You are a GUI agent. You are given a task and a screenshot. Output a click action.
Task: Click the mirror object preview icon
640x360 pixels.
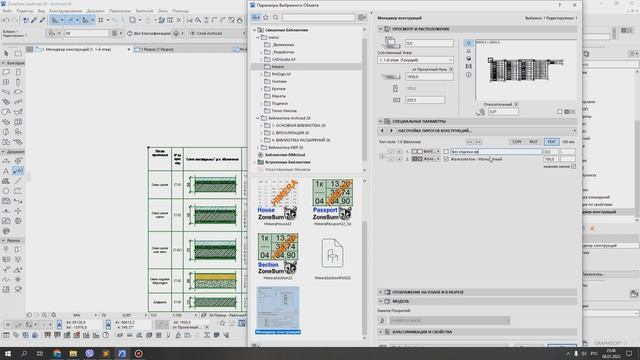click(x=469, y=66)
